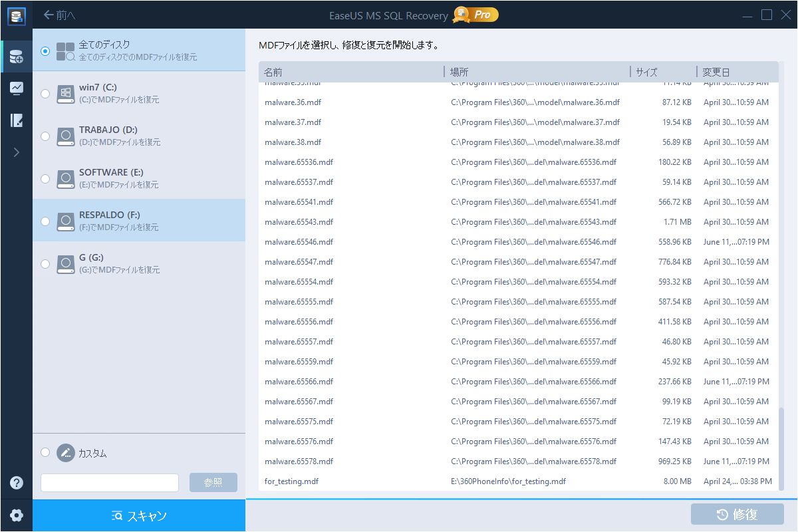Click the TRABAJO (D:) drive icon
Viewport: 798px width, 532px height.
[x=66, y=136]
